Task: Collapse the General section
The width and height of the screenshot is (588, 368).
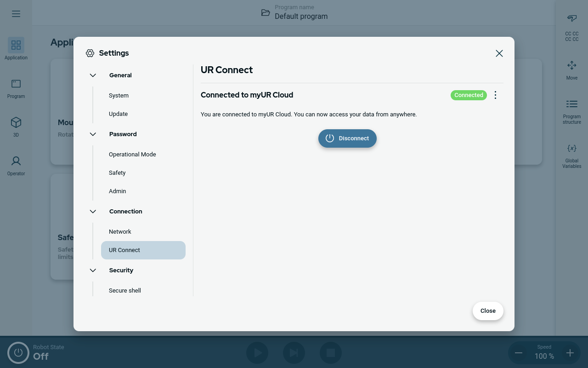Action: [93, 75]
